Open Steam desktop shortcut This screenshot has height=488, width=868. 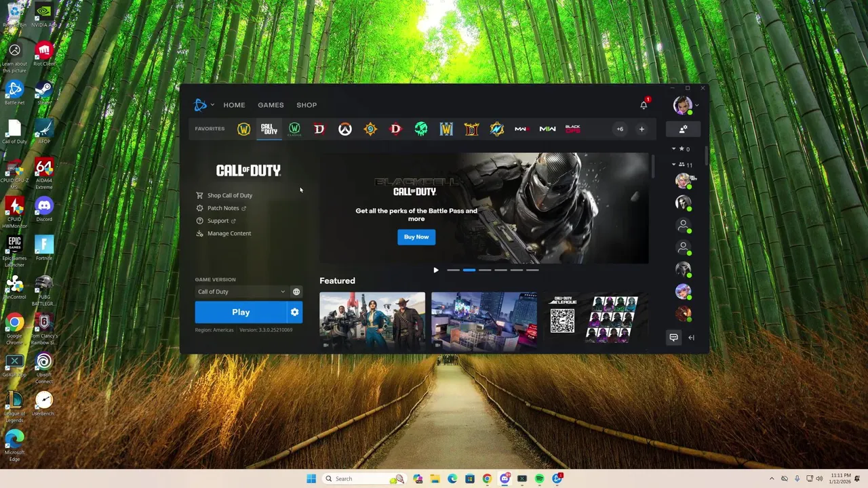(44, 93)
